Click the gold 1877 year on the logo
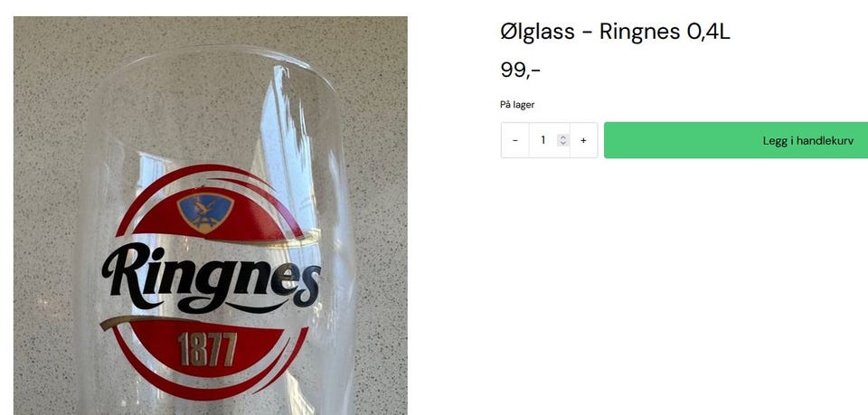The image size is (868, 415). click(208, 349)
